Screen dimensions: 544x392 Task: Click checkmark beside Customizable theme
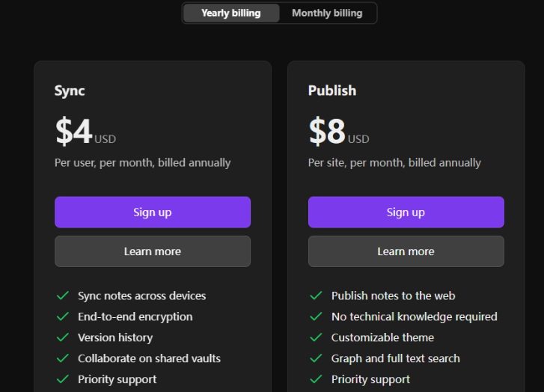click(x=316, y=337)
